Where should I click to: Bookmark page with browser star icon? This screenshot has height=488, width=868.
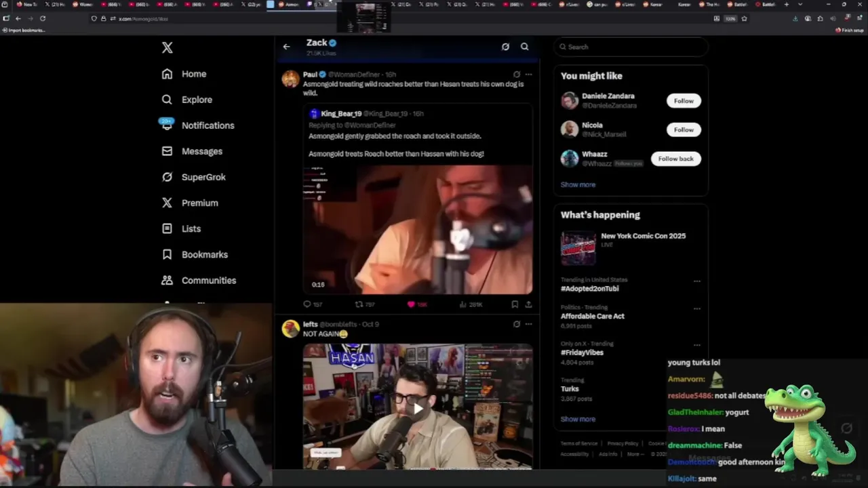pyautogui.click(x=744, y=18)
